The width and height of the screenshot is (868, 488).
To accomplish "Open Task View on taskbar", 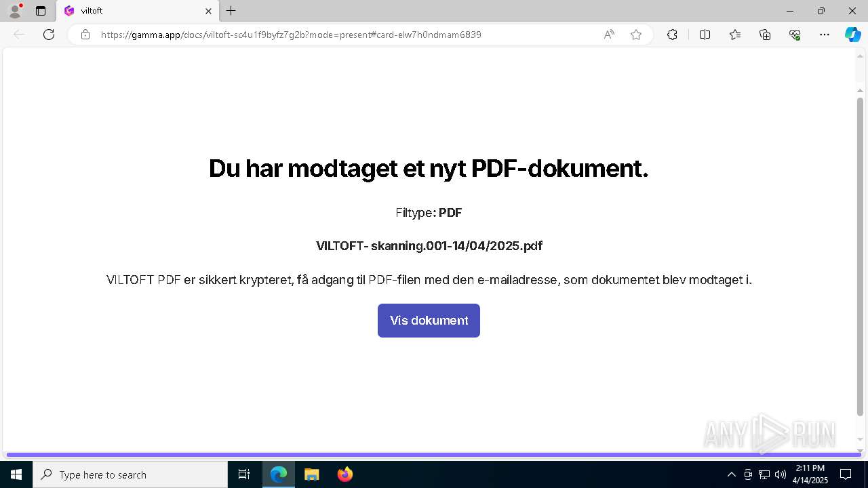I will 244,474.
